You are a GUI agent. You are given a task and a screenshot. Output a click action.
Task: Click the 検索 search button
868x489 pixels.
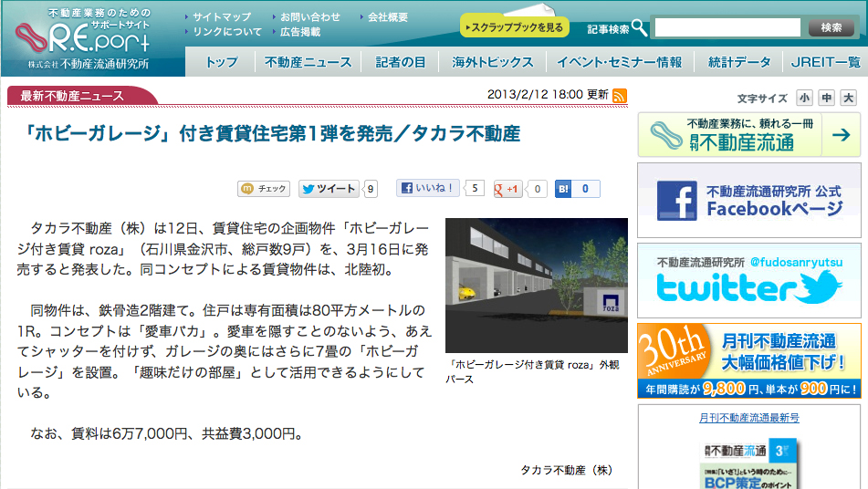(x=831, y=27)
